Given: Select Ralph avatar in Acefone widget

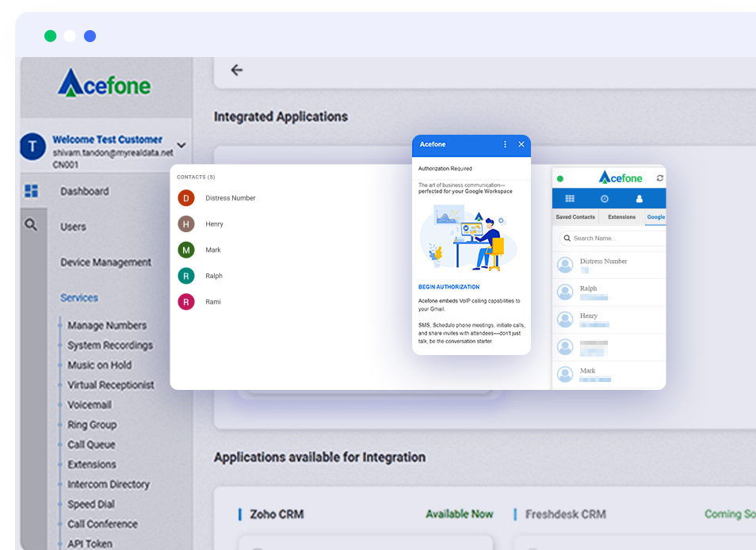Looking at the screenshot, I should click(x=565, y=292).
